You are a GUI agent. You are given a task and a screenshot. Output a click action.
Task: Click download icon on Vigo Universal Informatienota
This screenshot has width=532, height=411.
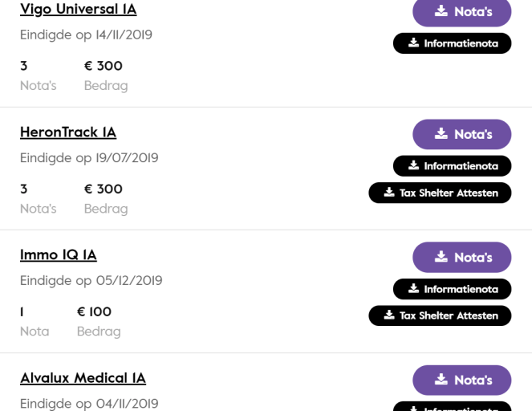point(413,43)
